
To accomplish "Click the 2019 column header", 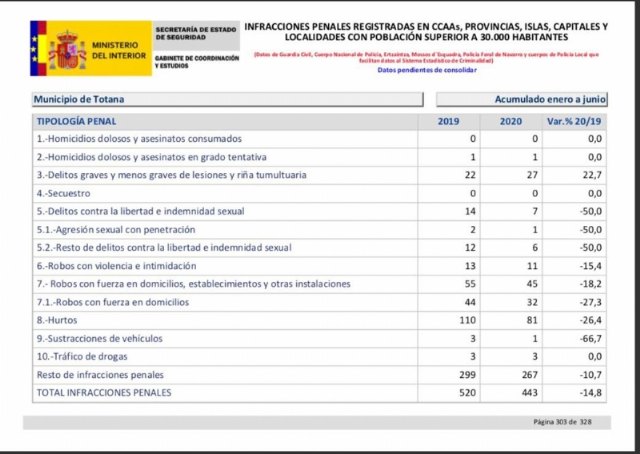I will click(449, 121).
